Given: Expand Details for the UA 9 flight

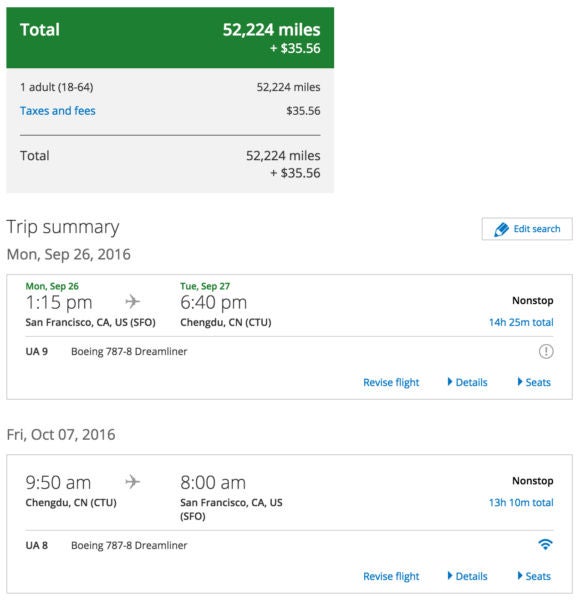Looking at the screenshot, I should pyautogui.click(x=468, y=382).
